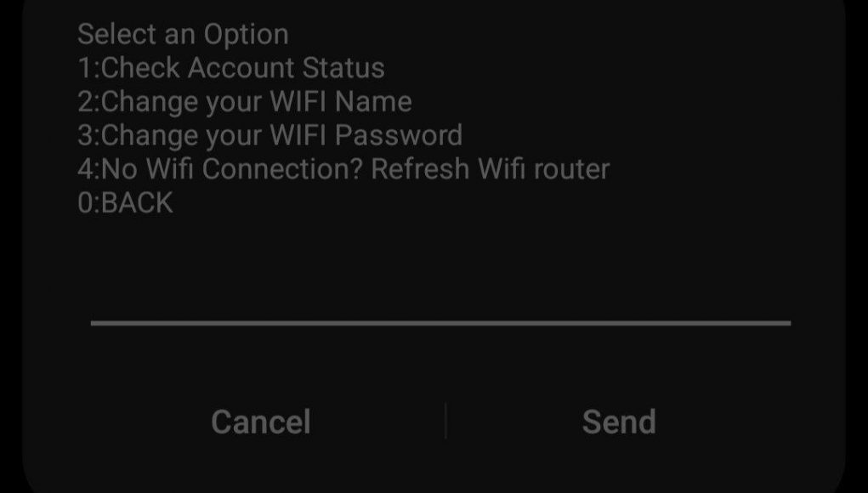
Task: Tap the '0:BACK' option line
Action: tap(125, 203)
